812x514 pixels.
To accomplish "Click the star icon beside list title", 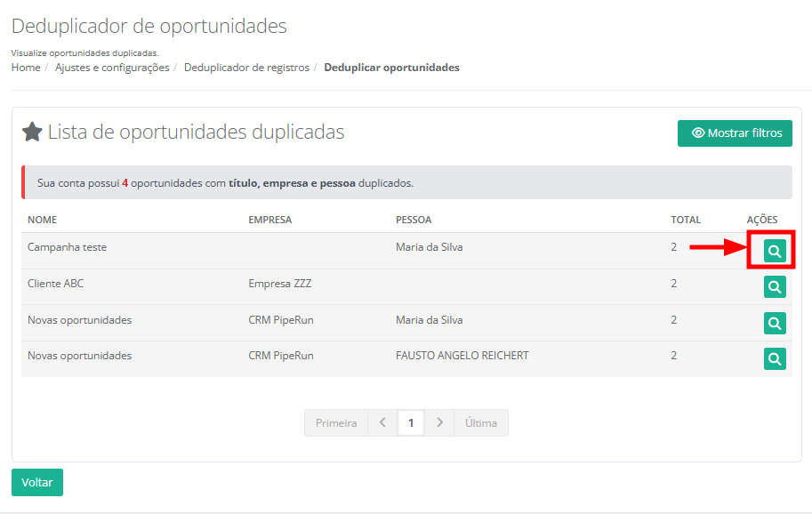I will pyautogui.click(x=32, y=133).
